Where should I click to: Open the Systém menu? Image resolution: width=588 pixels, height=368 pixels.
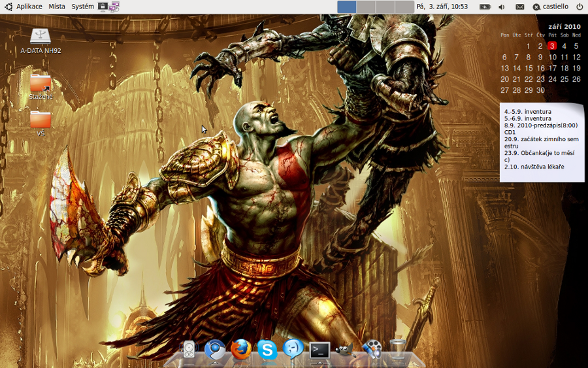82,7
